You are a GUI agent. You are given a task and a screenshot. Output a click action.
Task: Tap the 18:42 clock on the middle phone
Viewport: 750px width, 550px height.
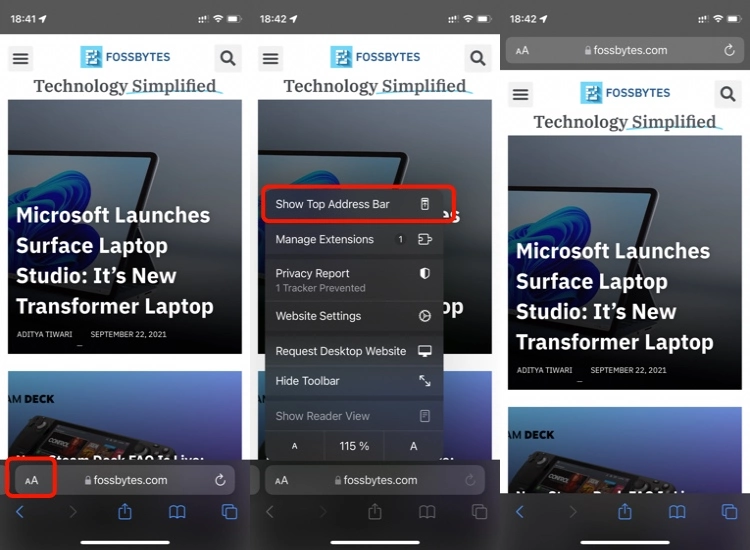(x=273, y=19)
